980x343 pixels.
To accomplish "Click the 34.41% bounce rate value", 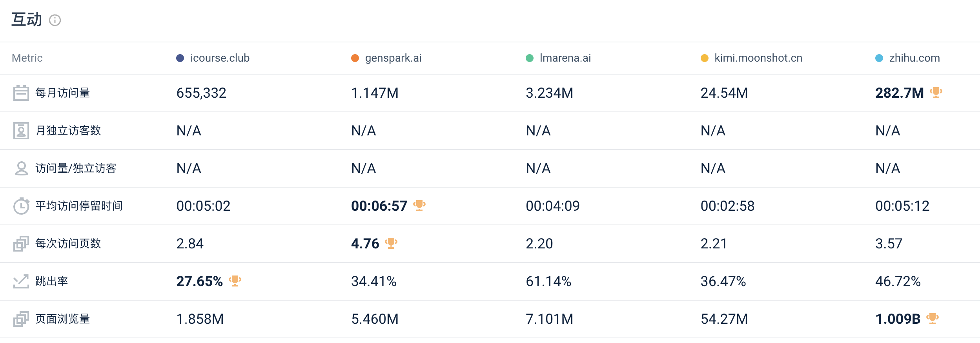I will click(x=374, y=281).
